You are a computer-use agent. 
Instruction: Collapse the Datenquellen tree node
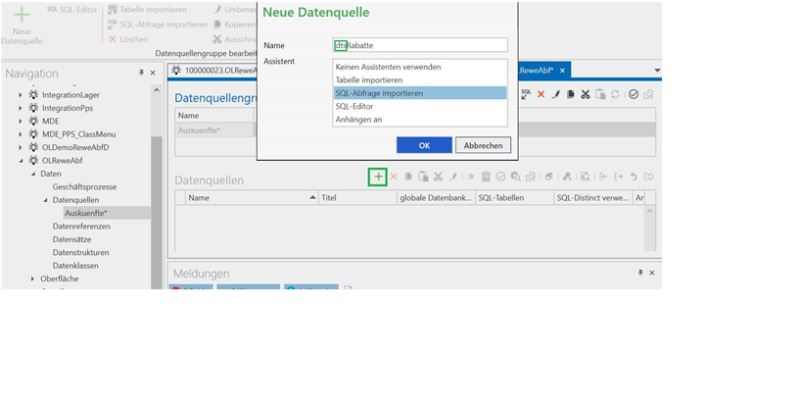click(44, 200)
